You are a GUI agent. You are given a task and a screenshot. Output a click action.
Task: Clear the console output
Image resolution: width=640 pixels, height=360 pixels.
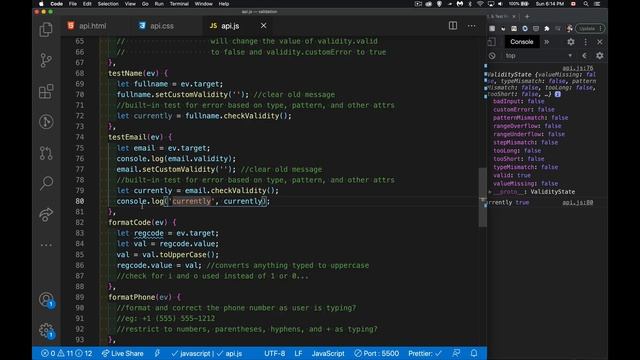point(492,56)
